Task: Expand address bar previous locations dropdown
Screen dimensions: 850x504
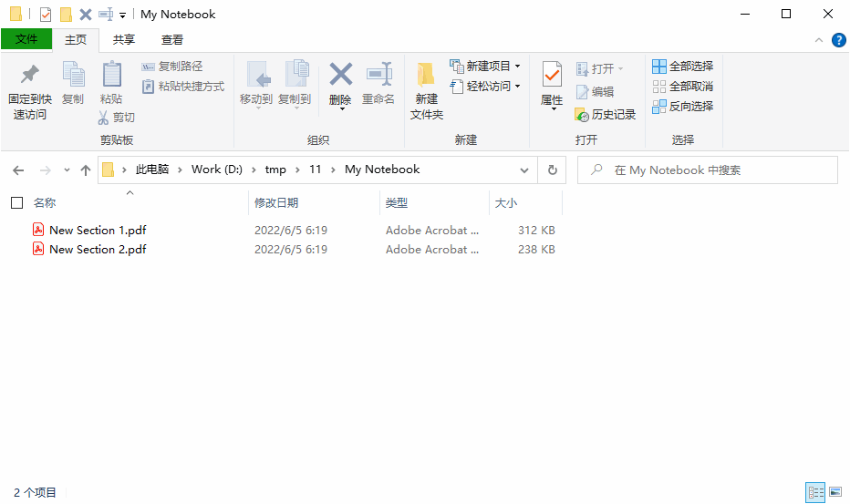Action: click(x=524, y=170)
